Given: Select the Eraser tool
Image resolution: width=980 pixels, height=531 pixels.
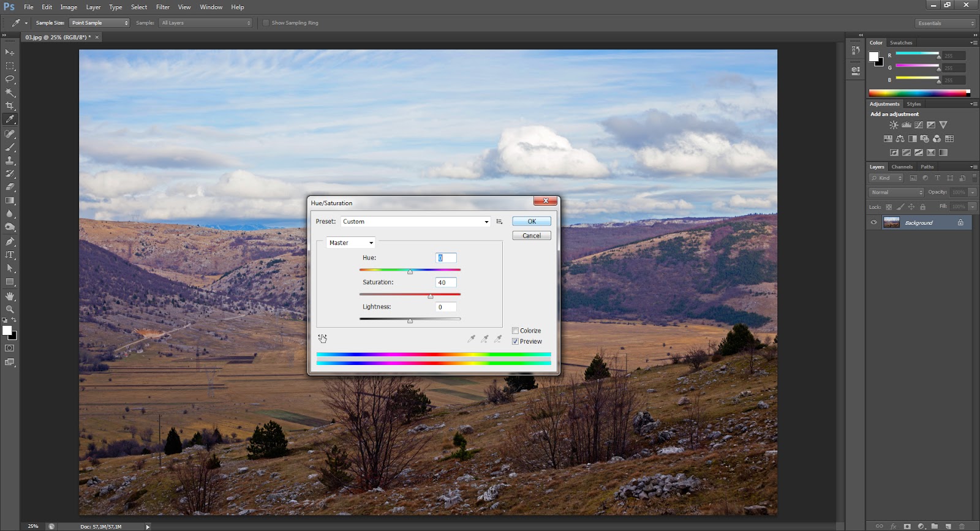Looking at the screenshot, I should 10,187.
